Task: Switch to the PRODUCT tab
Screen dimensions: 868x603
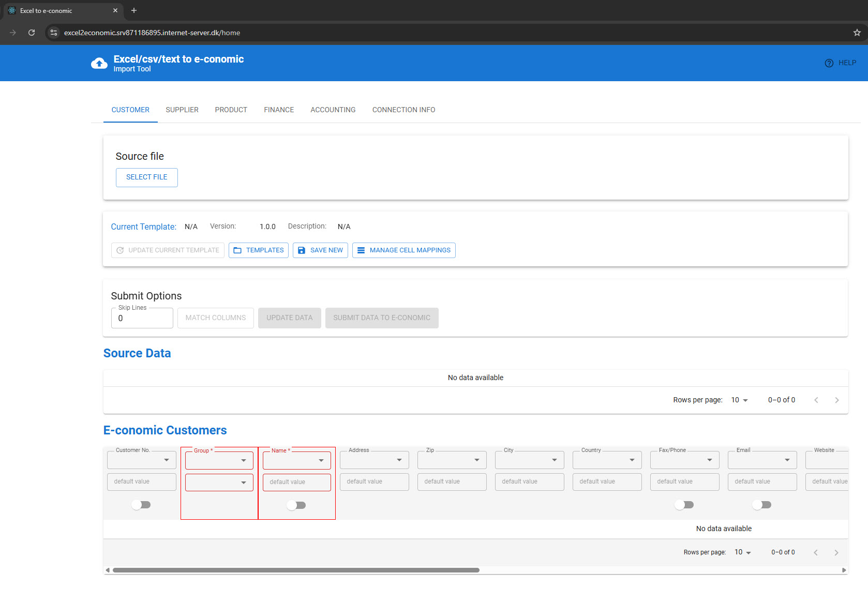Action: (231, 110)
